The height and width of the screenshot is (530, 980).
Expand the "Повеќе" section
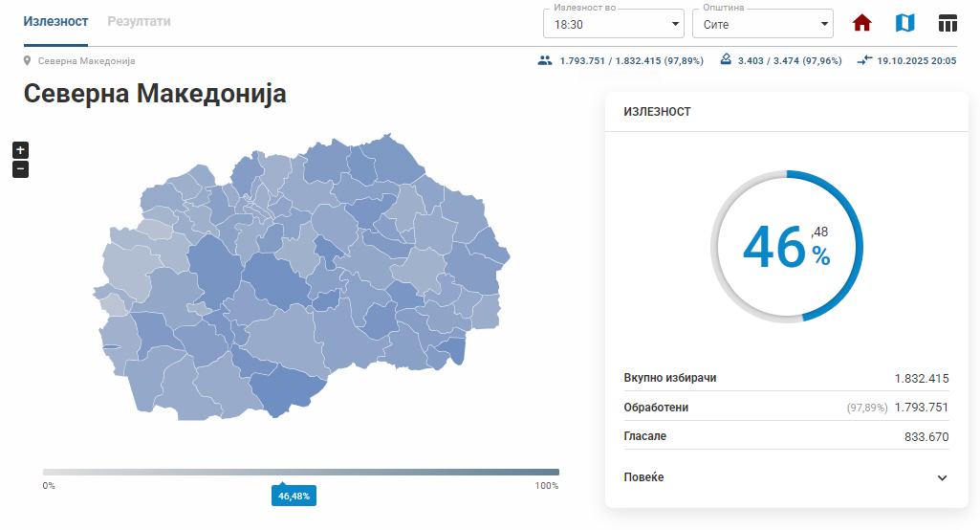click(786, 477)
